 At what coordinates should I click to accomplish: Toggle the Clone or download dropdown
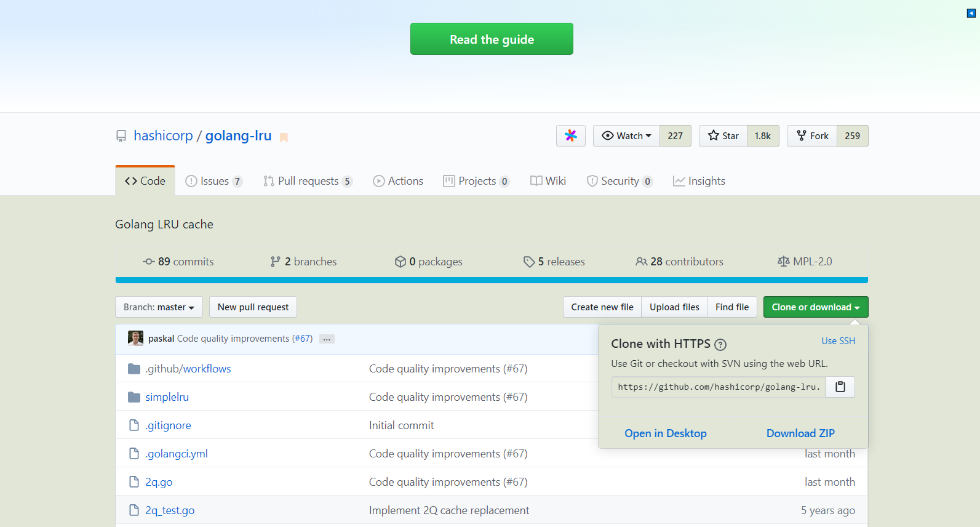pos(816,307)
